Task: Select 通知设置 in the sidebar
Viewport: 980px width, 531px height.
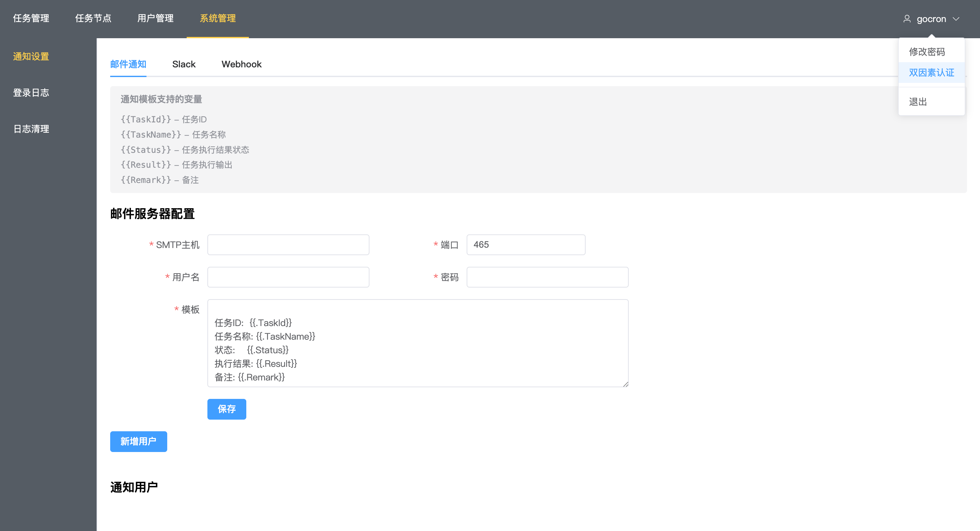Action: point(31,56)
